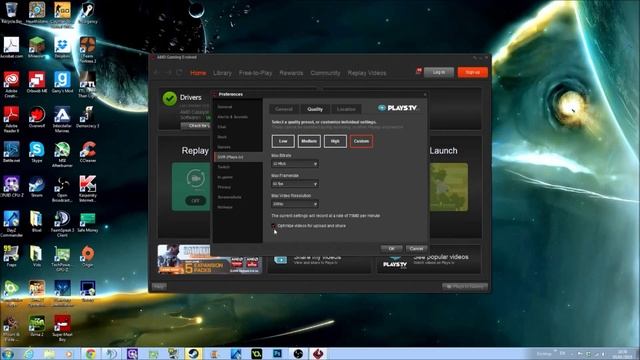Launch CCleaner from the desktop
The height and width of the screenshot is (360, 640).
coord(87,152)
